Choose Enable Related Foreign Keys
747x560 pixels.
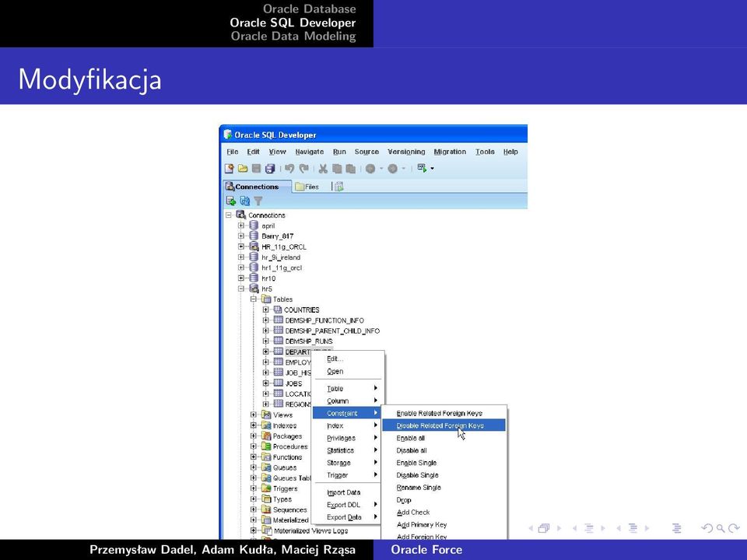coord(439,413)
